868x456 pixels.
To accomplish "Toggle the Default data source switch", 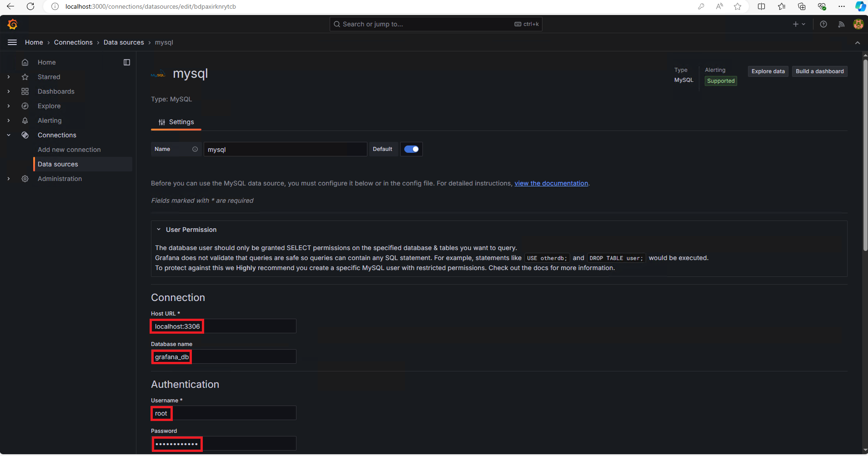I will click(x=411, y=149).
